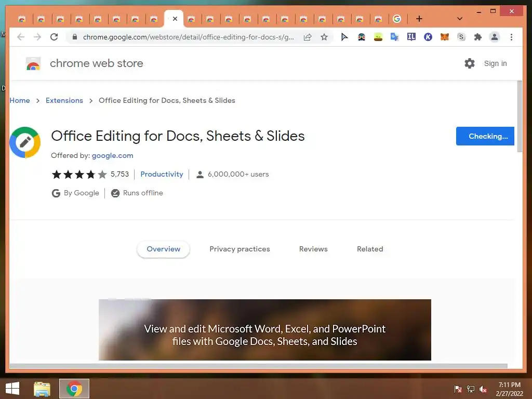Open Chrome's three-dot menu
532x399 pixels.
pyautogui.click(x=511, y=37)
